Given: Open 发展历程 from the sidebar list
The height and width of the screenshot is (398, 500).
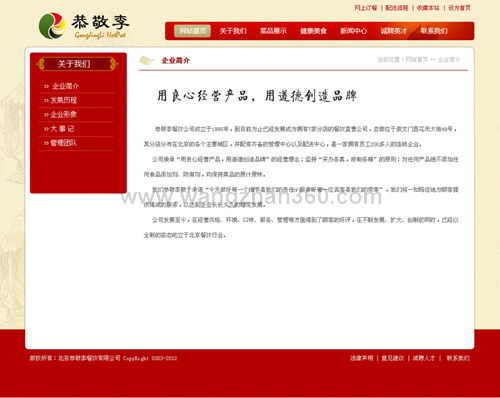Looking at the screenshot, I should tap(63, 100).
